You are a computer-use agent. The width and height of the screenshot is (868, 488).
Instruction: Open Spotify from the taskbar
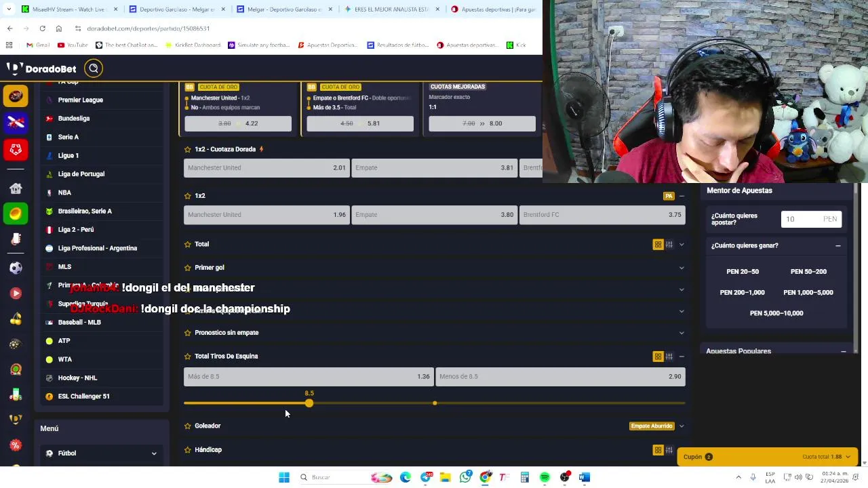pos(545,477)
